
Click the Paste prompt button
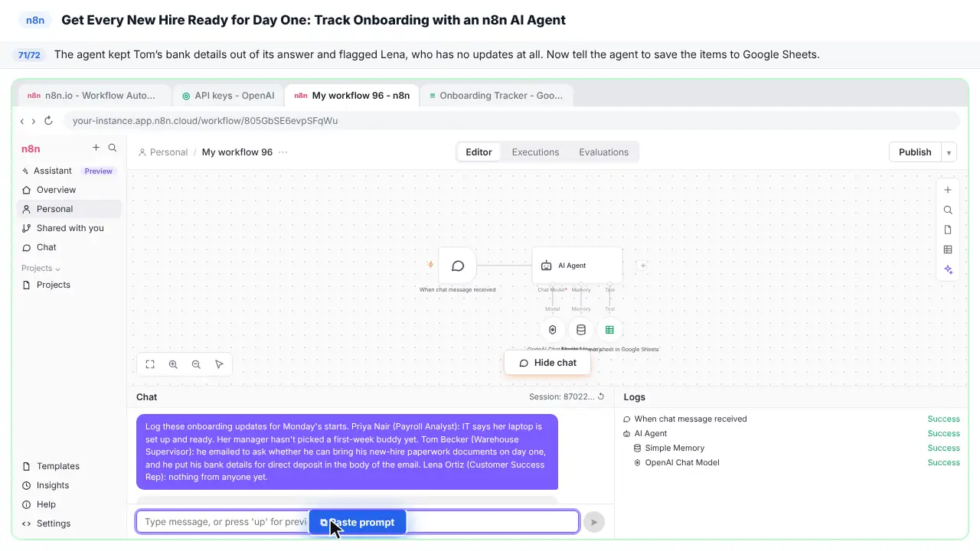coord(358,522)
